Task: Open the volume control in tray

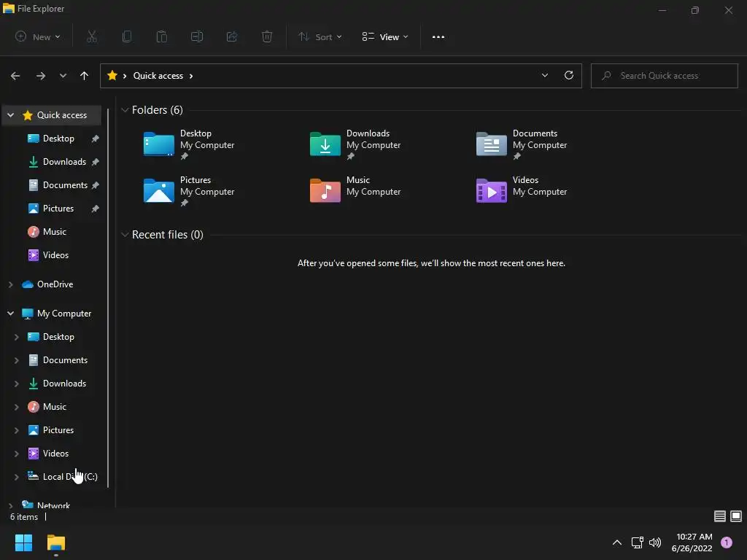Action: [655, 542]
